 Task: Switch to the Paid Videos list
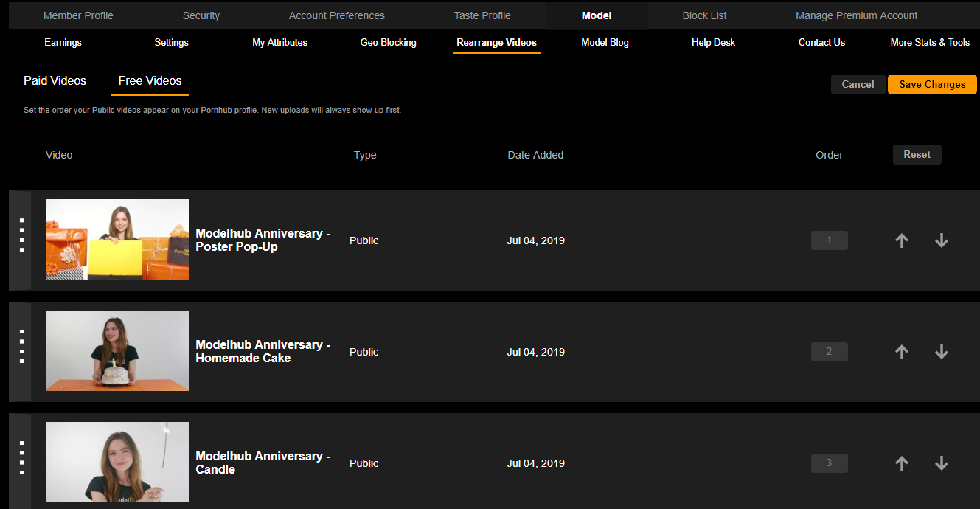click(x=55, y=80)
